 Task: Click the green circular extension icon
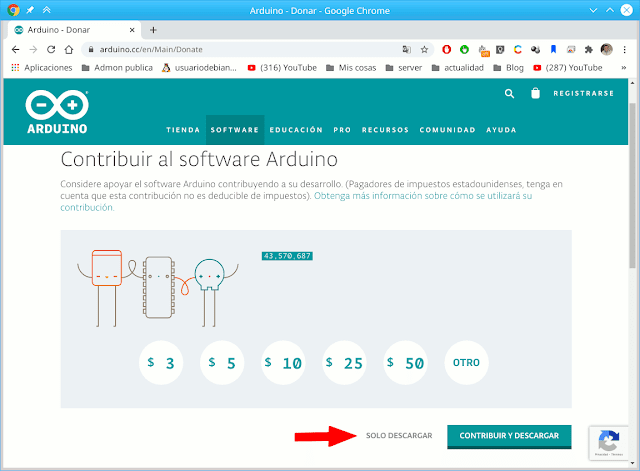(464, 49)
